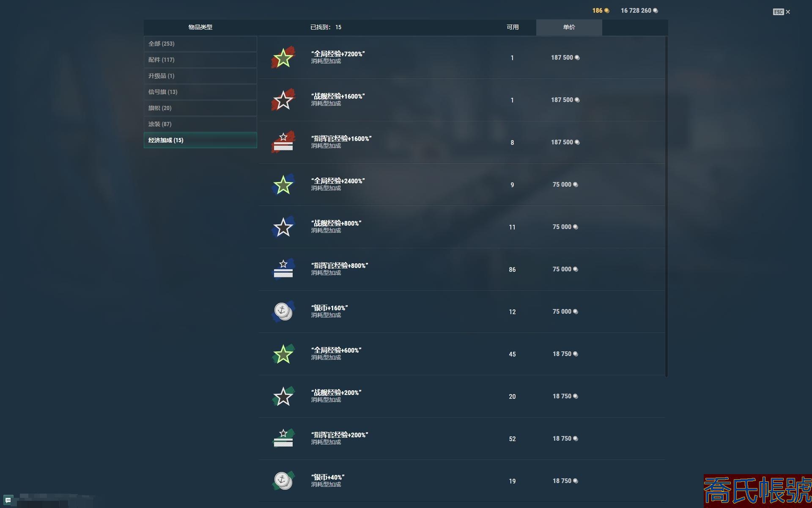
Task: Click the blue 指挥官经验+800% rank icon
Action: coord(283,269)
